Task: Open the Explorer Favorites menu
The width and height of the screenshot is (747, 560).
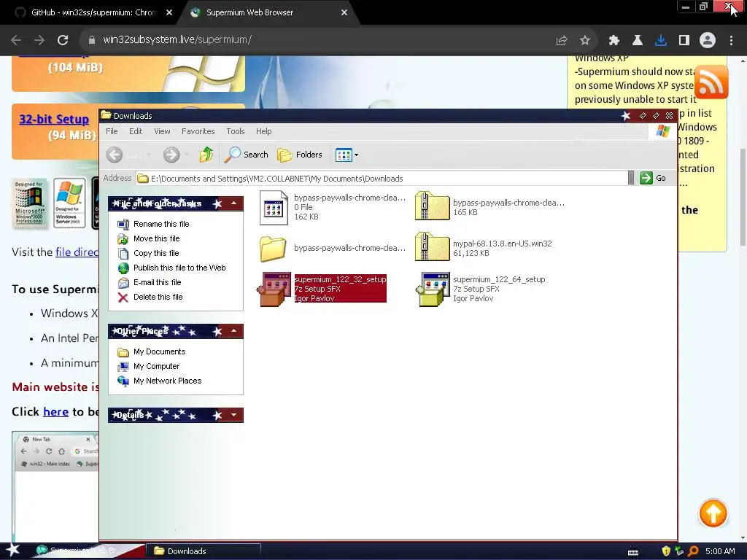Action: pos(198,131)
